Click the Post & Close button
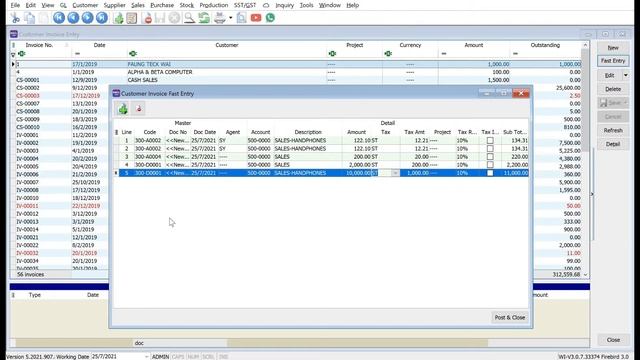 (x=510, y=317)
